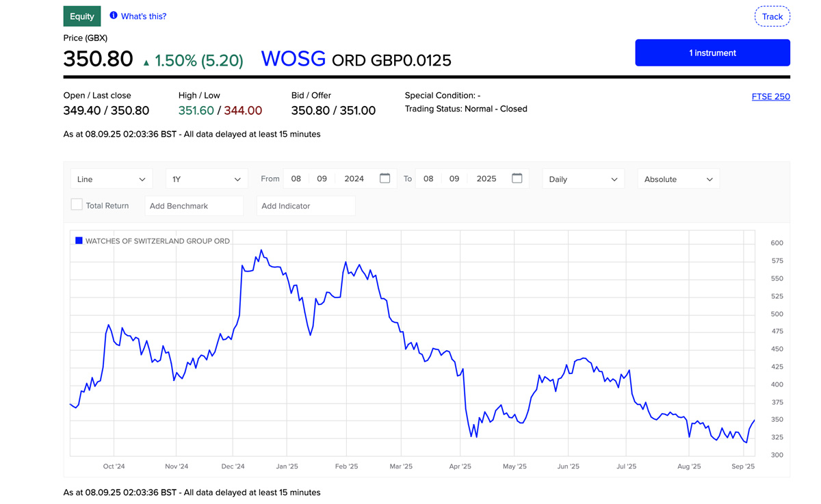
Task: Click the From date day field
Action: 296,179
